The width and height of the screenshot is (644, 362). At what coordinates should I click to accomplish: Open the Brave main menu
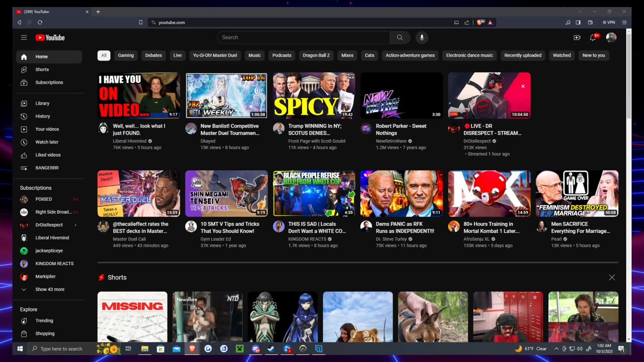point(624,22)
